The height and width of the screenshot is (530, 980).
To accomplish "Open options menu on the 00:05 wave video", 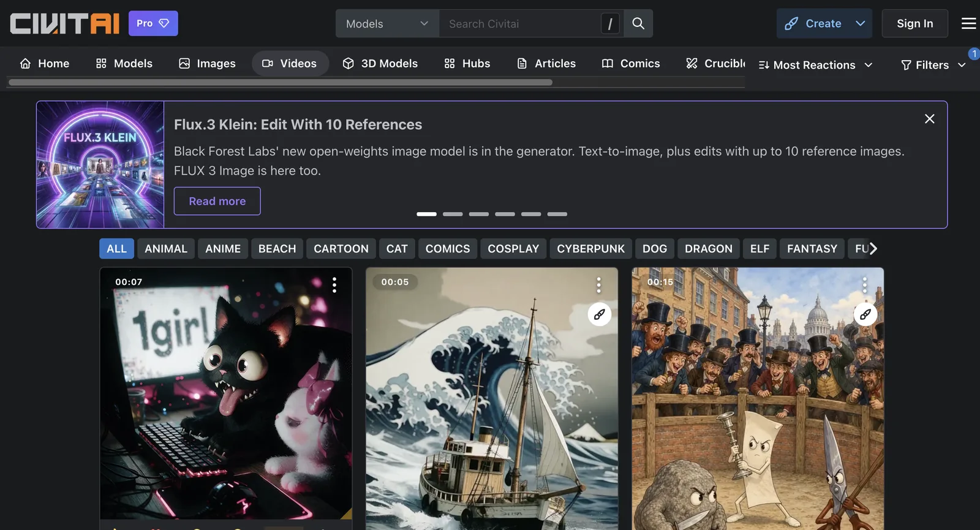I will tap(598, 285).
